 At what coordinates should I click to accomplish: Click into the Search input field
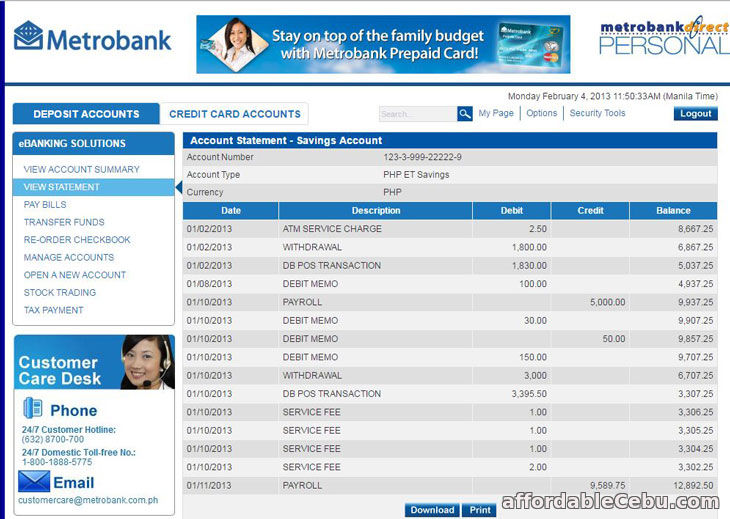coord(418,114)
